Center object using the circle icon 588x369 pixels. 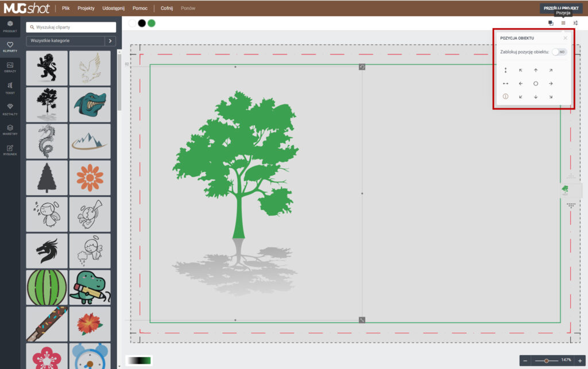click(x=536, y=83)
